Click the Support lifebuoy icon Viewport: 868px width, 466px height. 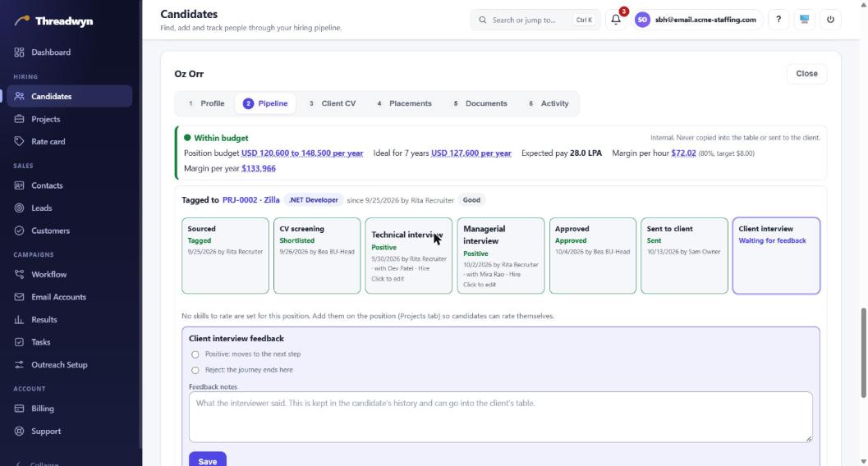pos(20,432)
